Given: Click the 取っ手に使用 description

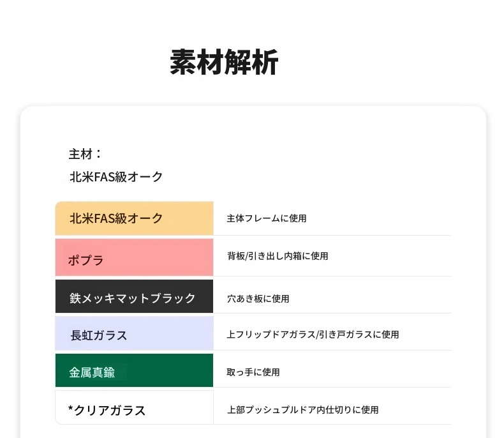Looking at the screenshot, I should pyautogui.click(x=253, y=372).
